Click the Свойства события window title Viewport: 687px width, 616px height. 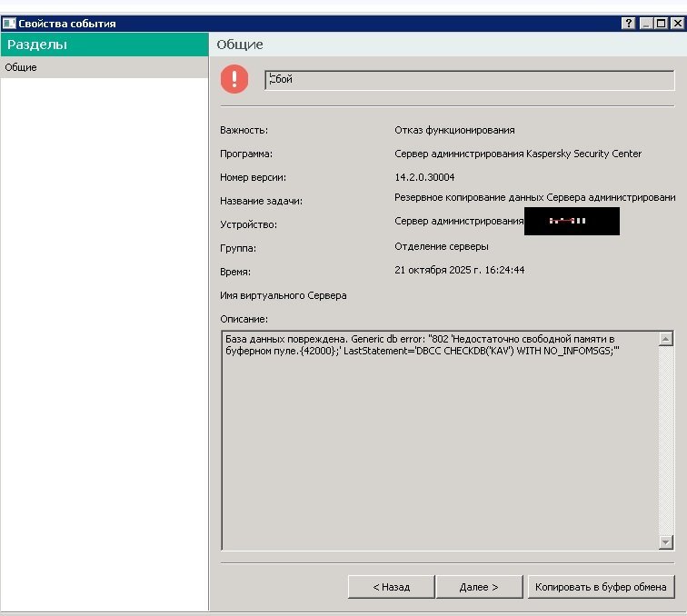click(67, 24)
